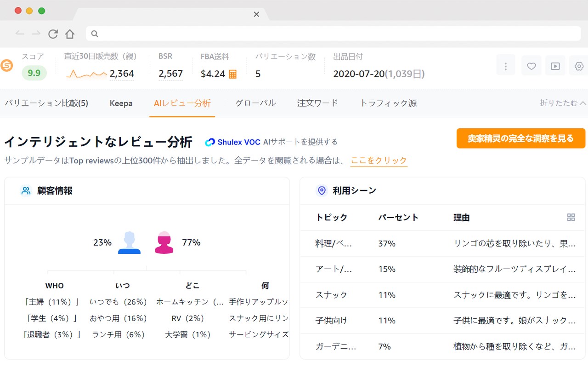Image resolution: width=588 pixels, height=368 pixels.
Task: Click the grid view icon in 利用シーン panel
Action: 571,218
